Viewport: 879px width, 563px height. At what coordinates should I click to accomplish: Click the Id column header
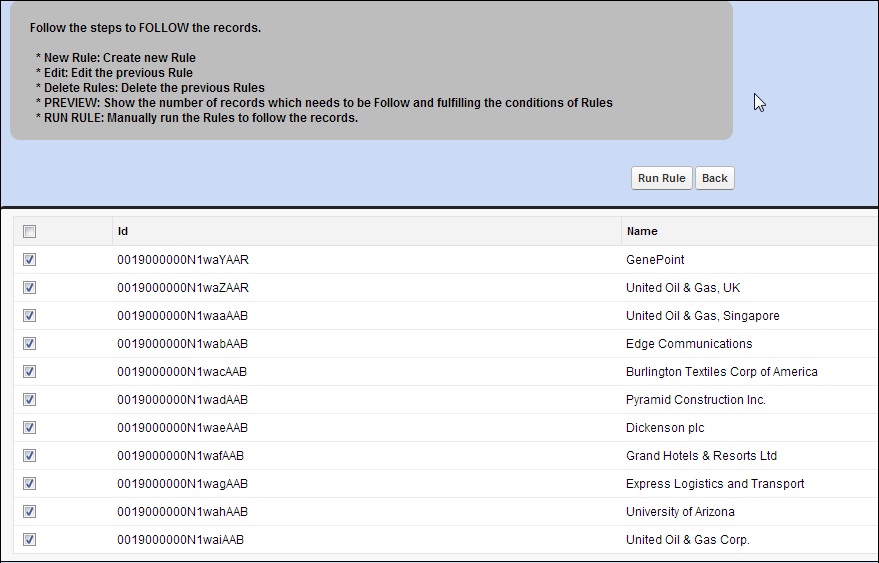click(x=123, y=232)
